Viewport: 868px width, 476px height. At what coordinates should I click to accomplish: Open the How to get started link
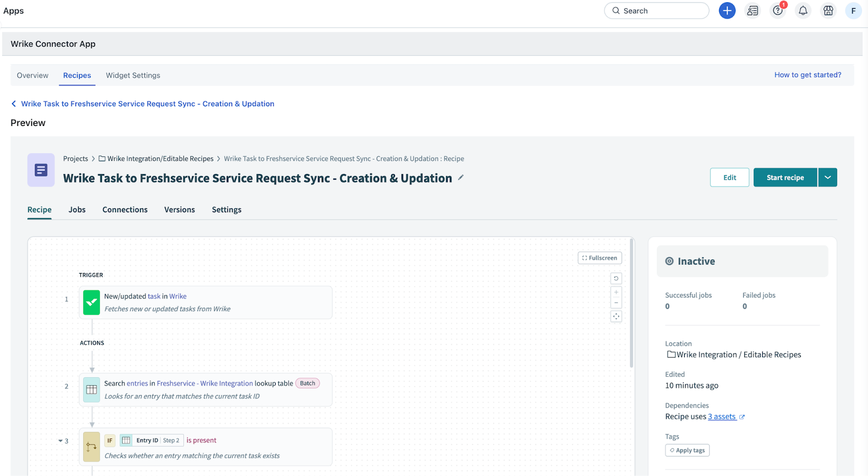[808, 75]
